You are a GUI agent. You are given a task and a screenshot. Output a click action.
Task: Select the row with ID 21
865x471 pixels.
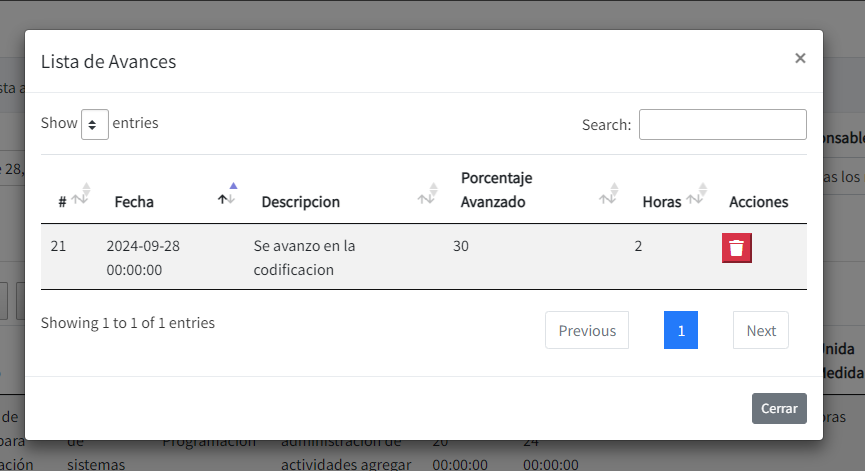click(58, 246)
